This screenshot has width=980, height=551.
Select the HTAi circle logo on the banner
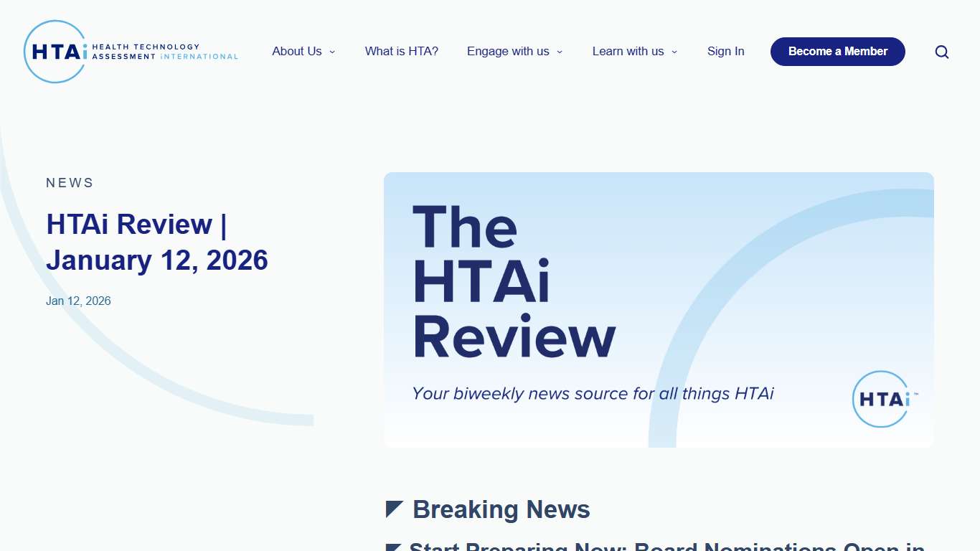(881, 399)
